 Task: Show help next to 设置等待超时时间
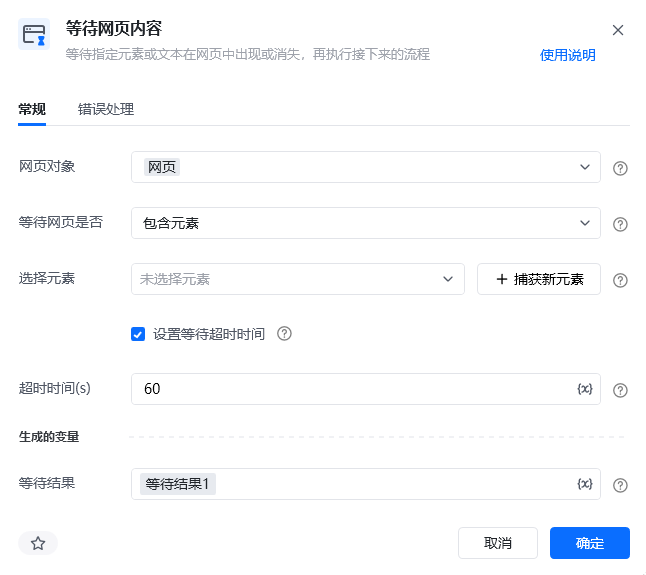point(284,333)
